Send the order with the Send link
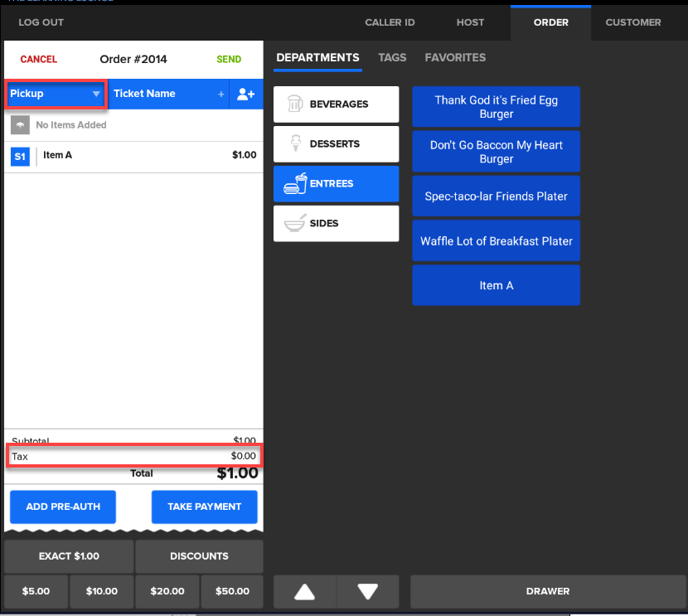The image size is (688, 616). click(x=229, y=60)
